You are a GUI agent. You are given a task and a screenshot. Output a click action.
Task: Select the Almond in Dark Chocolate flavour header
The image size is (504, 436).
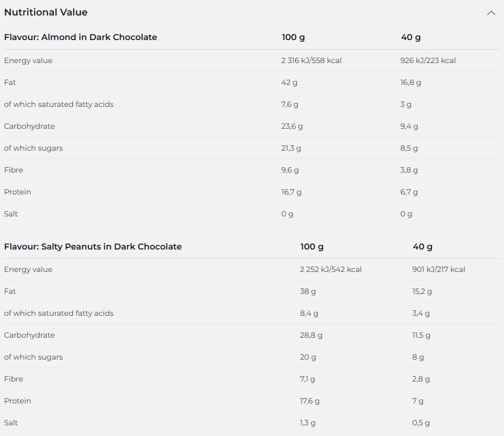pos(81,37)
